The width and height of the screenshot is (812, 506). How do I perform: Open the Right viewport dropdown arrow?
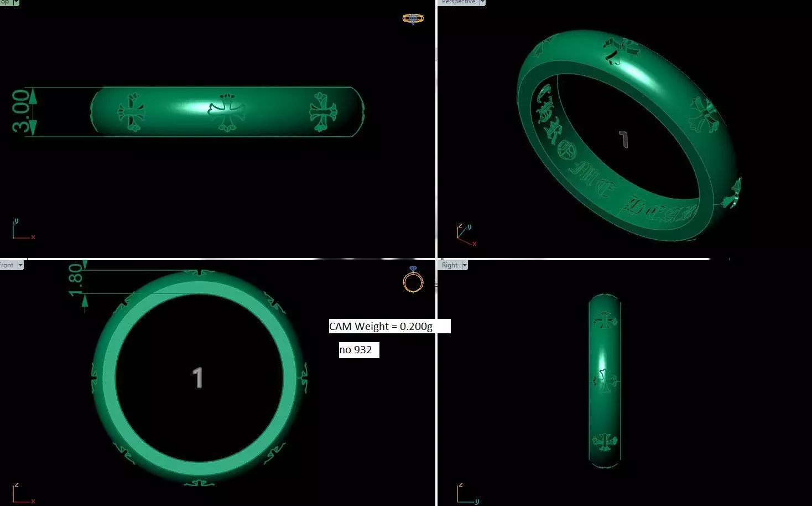click(464, 265)
